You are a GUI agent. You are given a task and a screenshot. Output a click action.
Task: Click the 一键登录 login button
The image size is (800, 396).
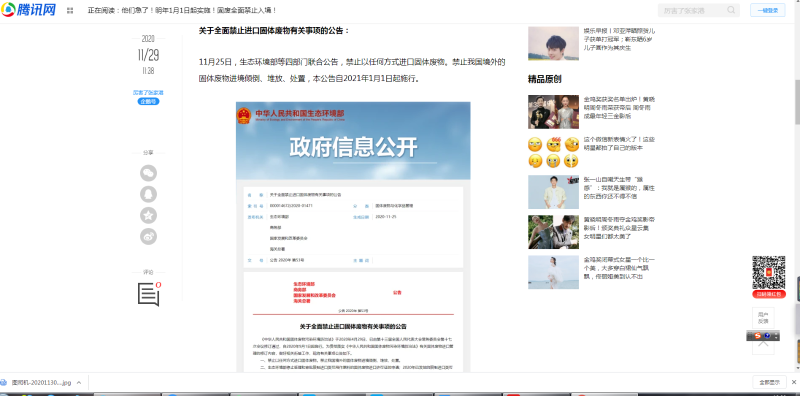(767, 10)
